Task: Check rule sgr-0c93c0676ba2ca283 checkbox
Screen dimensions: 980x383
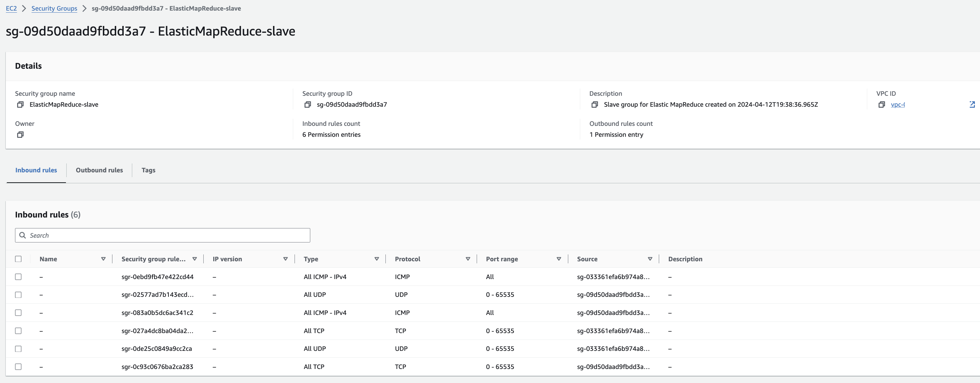Action: coord(18,367)
